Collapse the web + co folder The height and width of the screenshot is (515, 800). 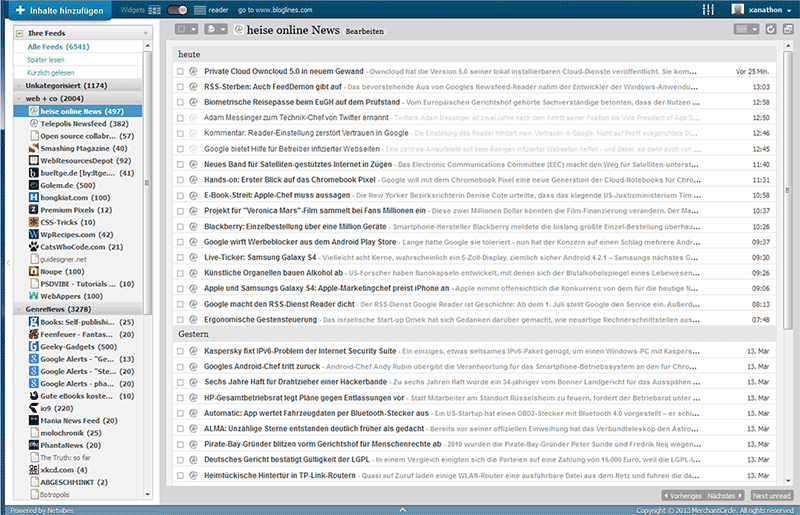19,99
